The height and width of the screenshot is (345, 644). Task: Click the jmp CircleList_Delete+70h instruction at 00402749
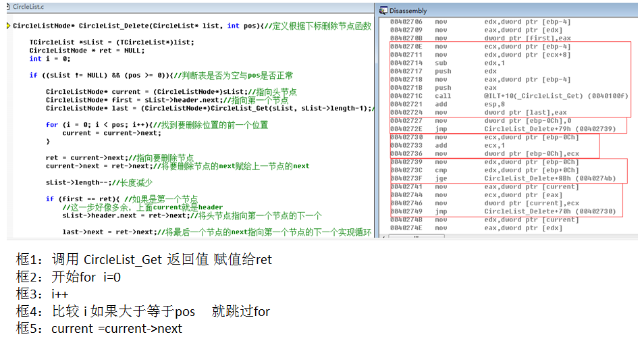coord(503,211)
